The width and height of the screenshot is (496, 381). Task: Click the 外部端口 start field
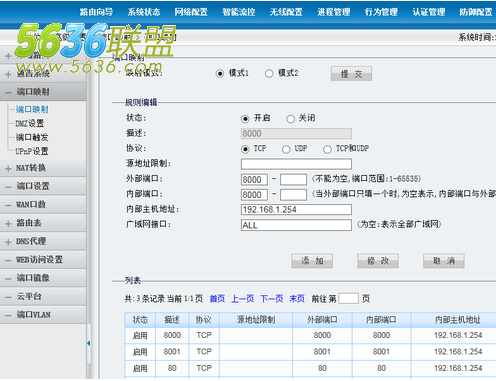pyautogui.click(x=254, y=179)
